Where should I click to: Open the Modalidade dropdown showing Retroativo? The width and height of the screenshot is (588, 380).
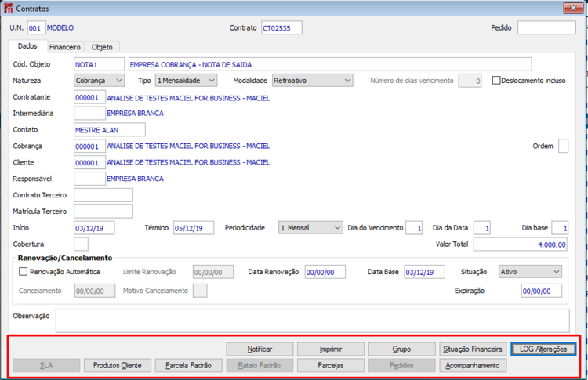(x=312, y=81)
